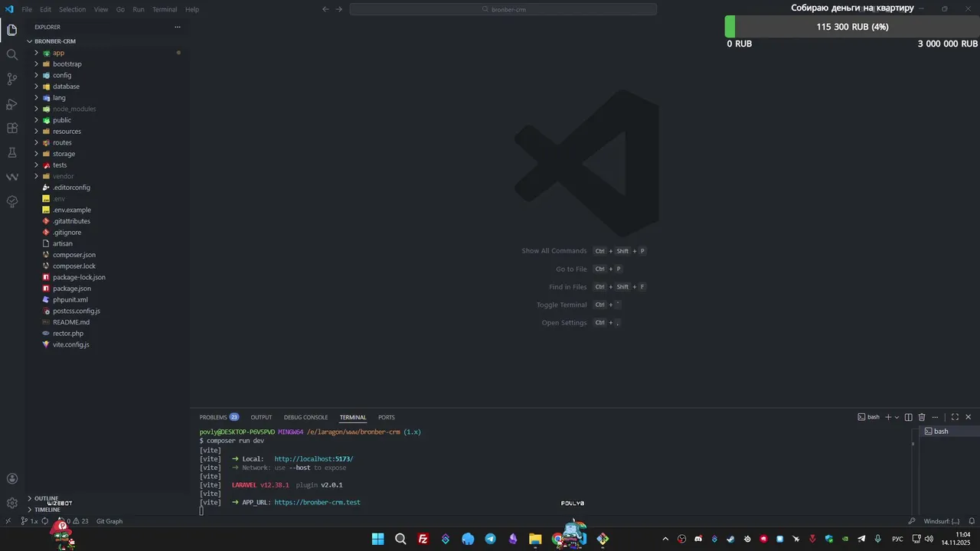Open the https://bronber-crm.test link

[317, 503]
